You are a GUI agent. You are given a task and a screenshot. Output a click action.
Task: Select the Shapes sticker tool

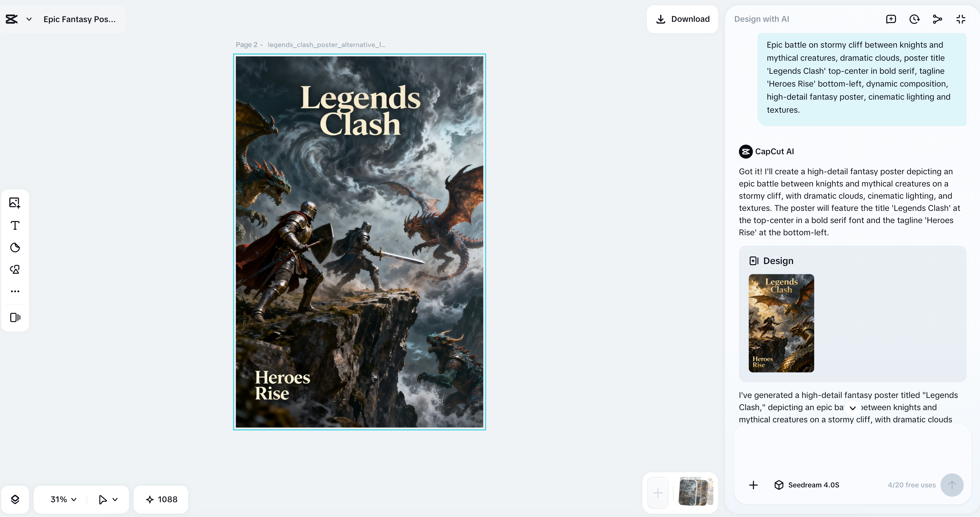[15, 247]
